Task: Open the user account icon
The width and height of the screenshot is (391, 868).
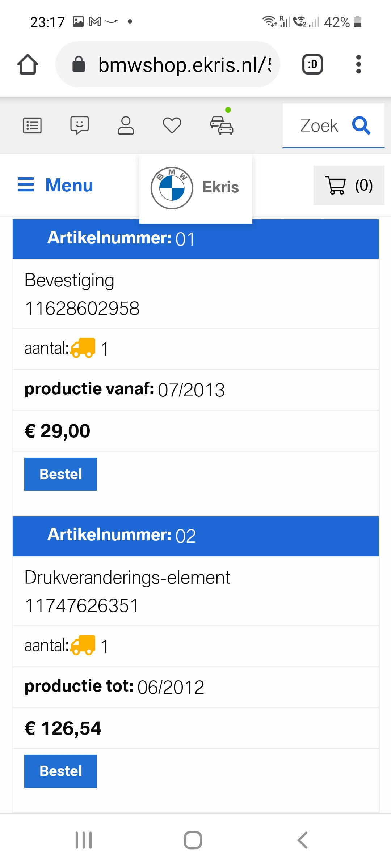Action: (126, 125)
